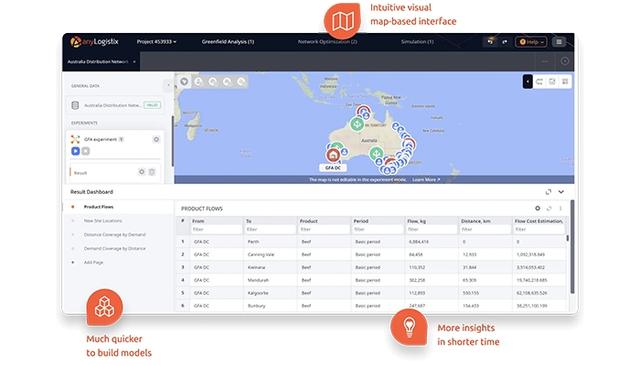
Task: Click Add Page in dashboard list
Action: (93, 262)
